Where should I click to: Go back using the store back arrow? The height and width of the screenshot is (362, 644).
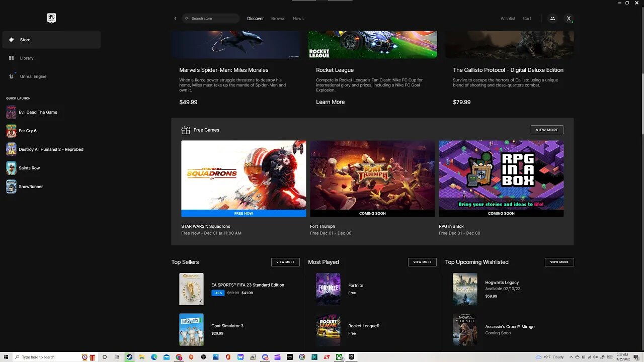point(175,19)
